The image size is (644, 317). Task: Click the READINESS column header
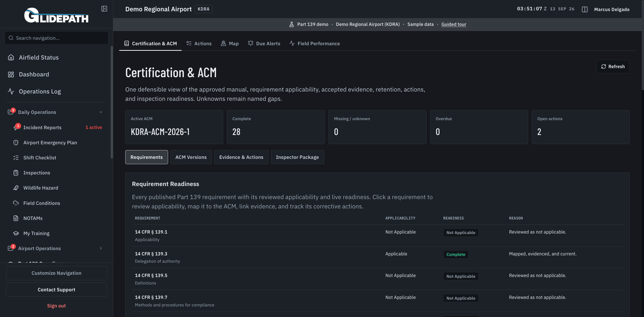(453, 218)
